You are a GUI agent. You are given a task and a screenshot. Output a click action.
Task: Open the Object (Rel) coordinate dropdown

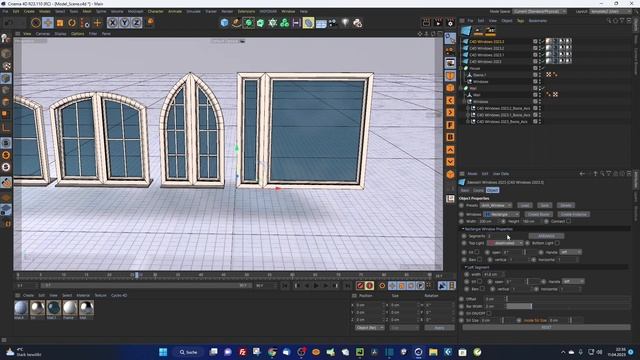pyautogui.click(x=370, y=328)
